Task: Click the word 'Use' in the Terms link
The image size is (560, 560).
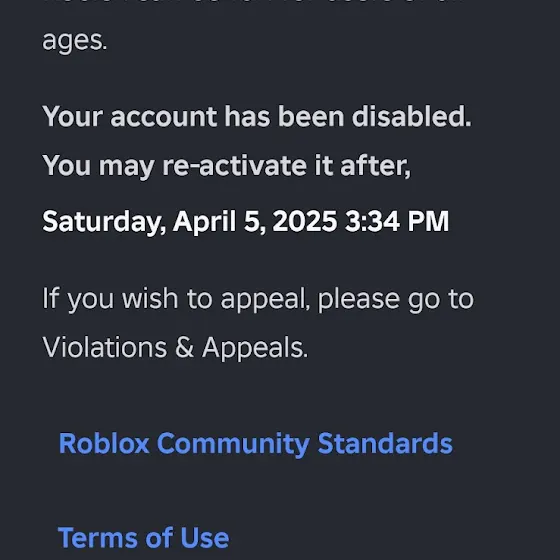Action: [205, 538]
